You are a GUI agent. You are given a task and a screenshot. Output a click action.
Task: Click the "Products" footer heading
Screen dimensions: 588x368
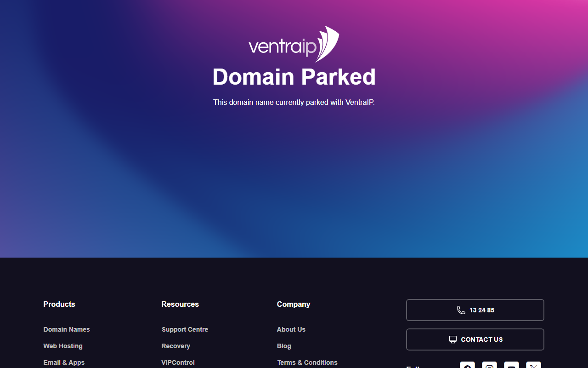[x=59, y=304]
